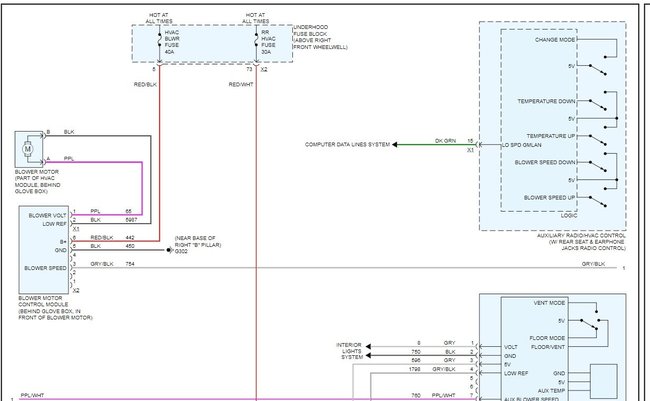Click the TEMPERATURE UP label
This screenshot has width=650, height=401.
point(551,136)
